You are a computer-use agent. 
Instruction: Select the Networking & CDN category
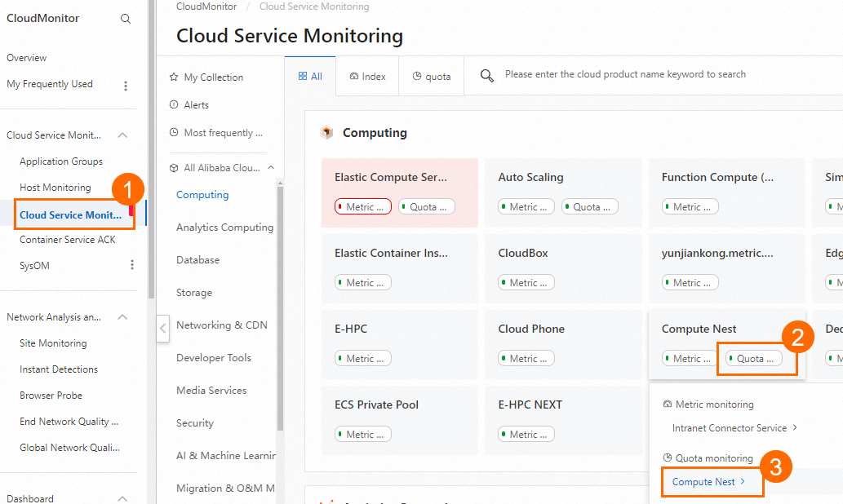click(x=221, y=325)
